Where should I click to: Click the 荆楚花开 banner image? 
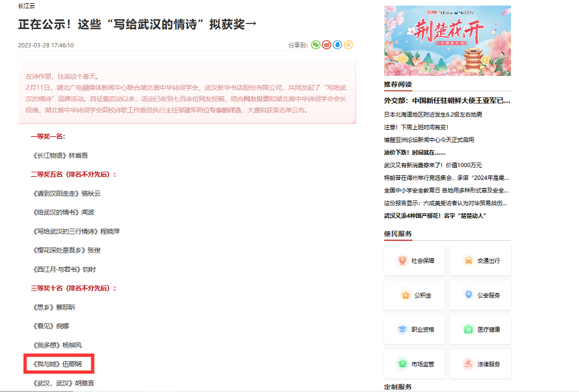pos(447,40)
